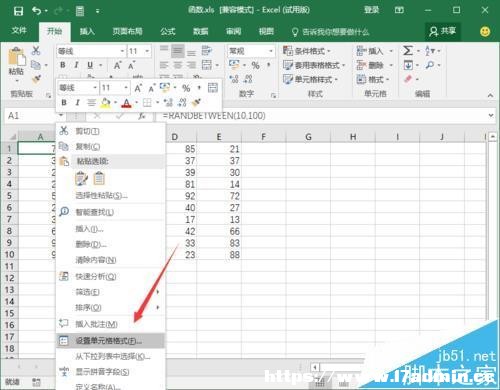
Task: Click the 登录 sign-in link
Action: point(371,10)
